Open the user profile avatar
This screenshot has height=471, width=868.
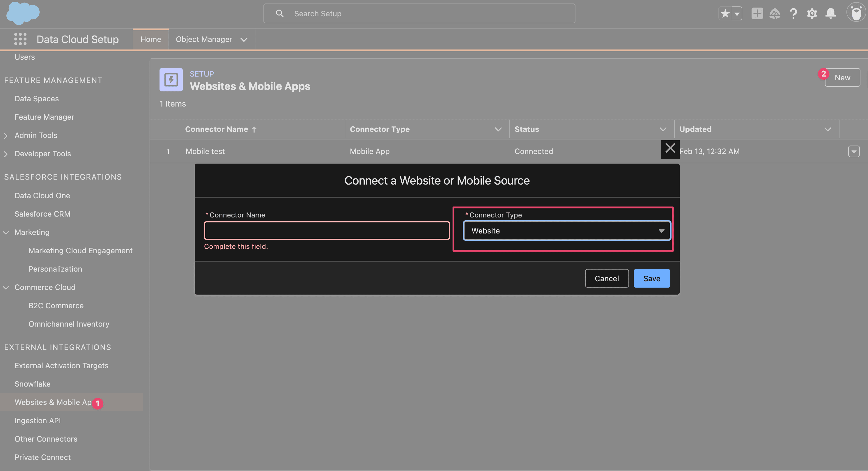(855, 13)
